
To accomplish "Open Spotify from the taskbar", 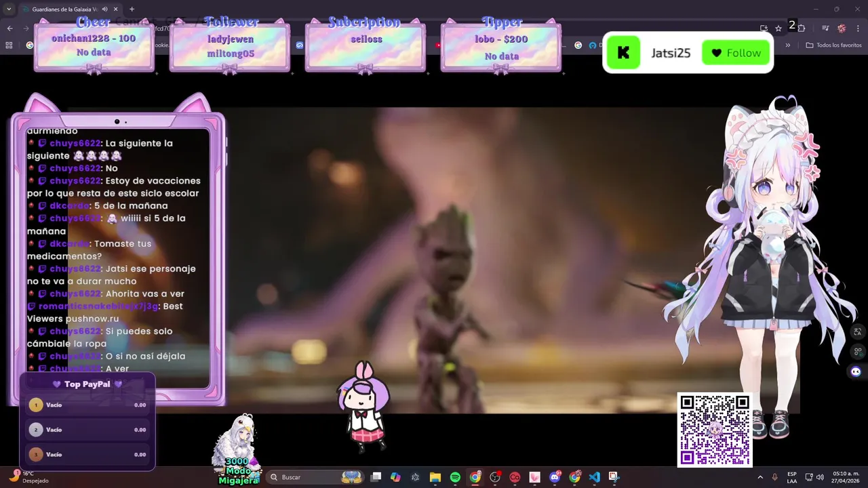I will pos(455,477).
